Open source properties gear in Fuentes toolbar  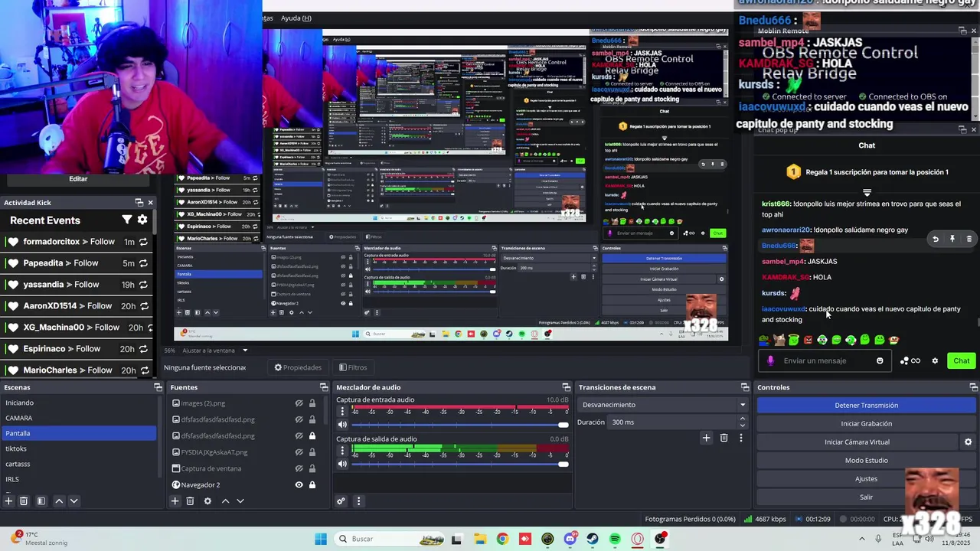point(207,501)
